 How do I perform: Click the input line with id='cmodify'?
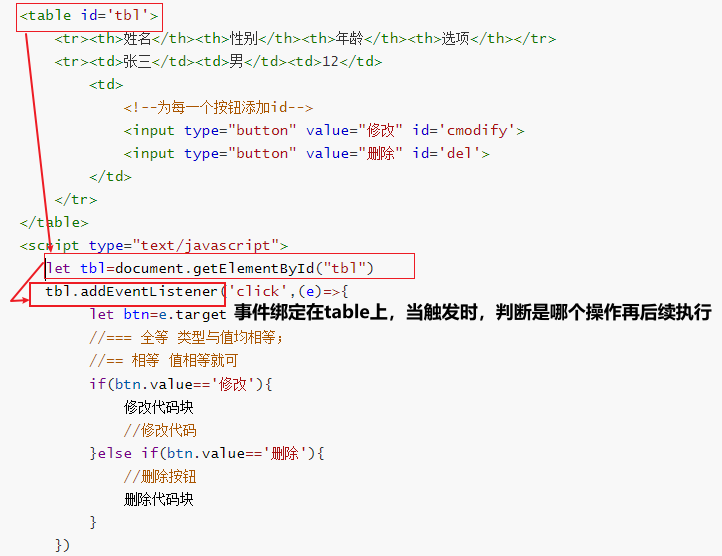[x=324, y=130]
